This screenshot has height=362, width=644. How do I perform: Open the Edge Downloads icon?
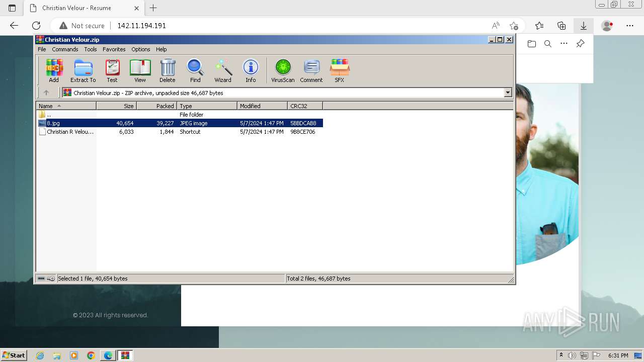584,26
